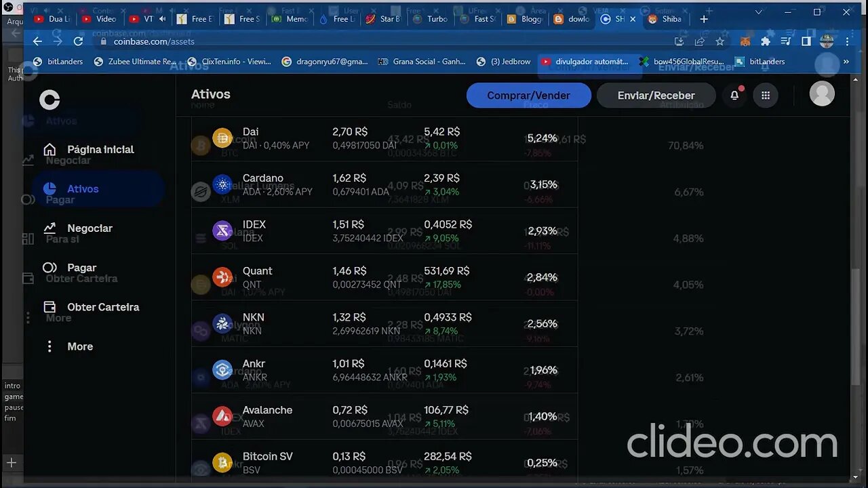Viewport: 868px width, 488px height.
Task: Click the Página inicial home icon
Action: click(50, 149)
